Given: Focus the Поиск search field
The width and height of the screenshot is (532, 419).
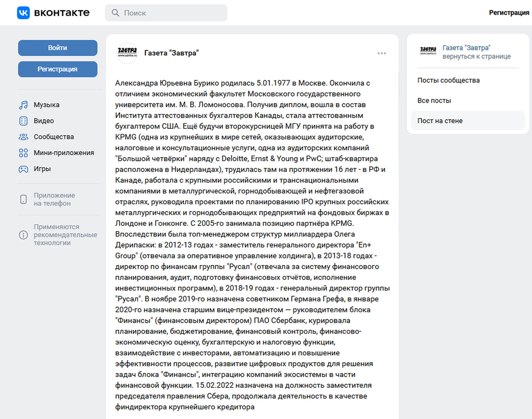Looking at the screenshot, I should tap(166, 13).
